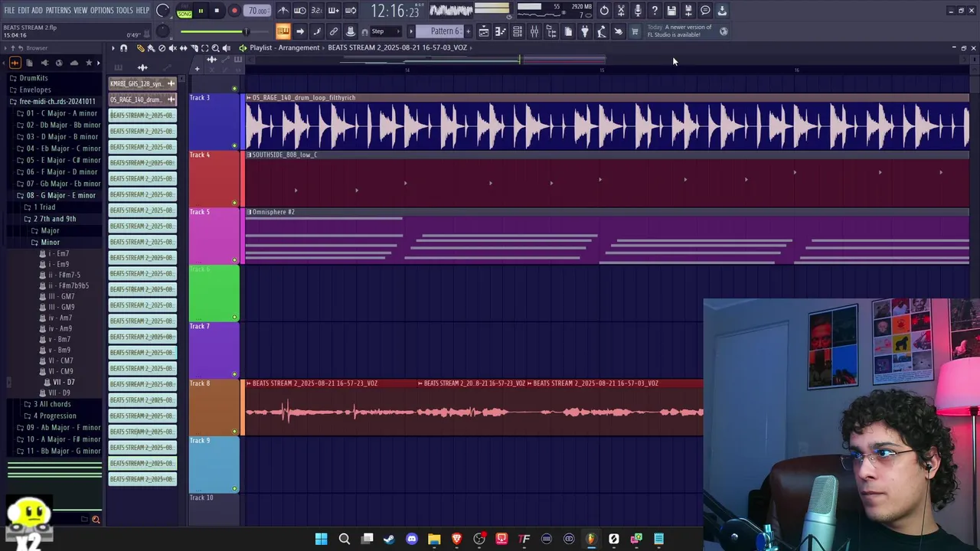Screen dimensions: 980x551
Task: Enable typing keyboard to piano icon
Action: pyautogui.click(x=283, y=31)
